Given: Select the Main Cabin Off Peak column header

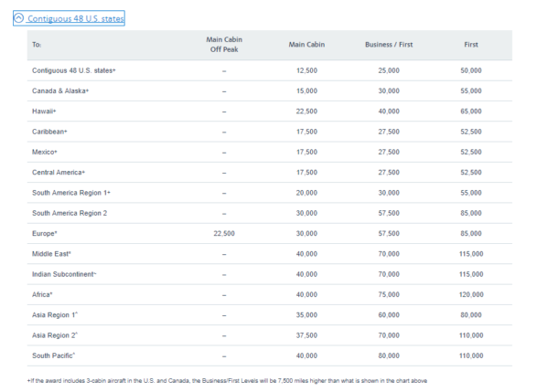Looking at the screenshot, I should coord(224,45).
